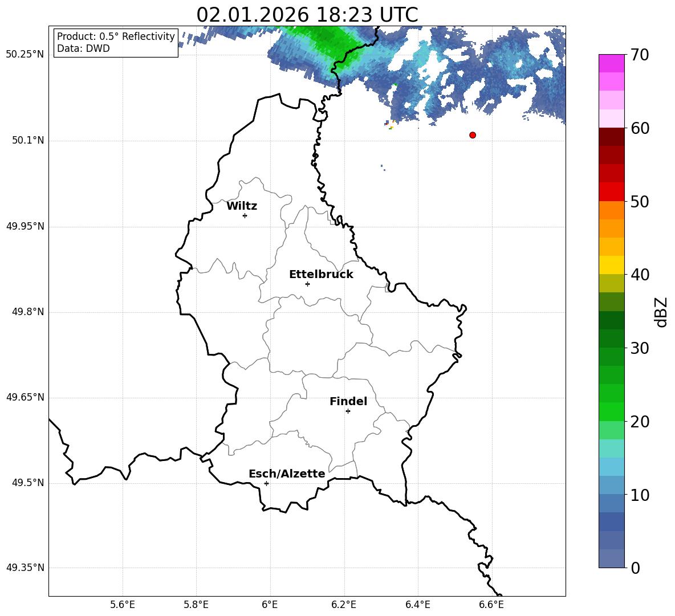
Task: Click the 49.8°N latitude label
Action: point(28,312)
